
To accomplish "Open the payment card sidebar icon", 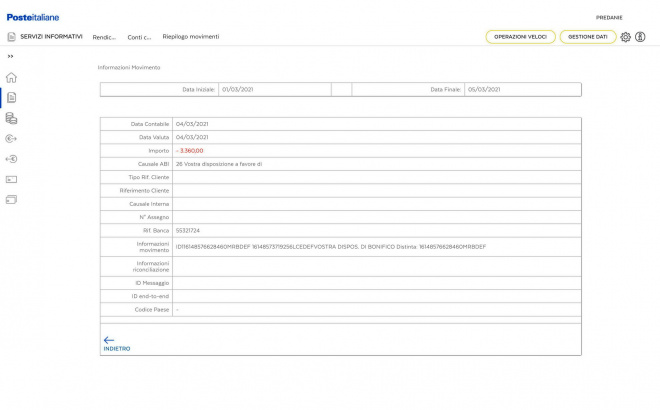I will (x=11, y=179).
